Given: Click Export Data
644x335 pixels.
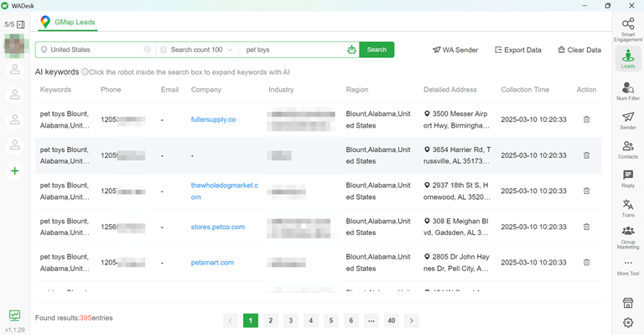Looking at the screenshot, I should (x=518, y=50).
